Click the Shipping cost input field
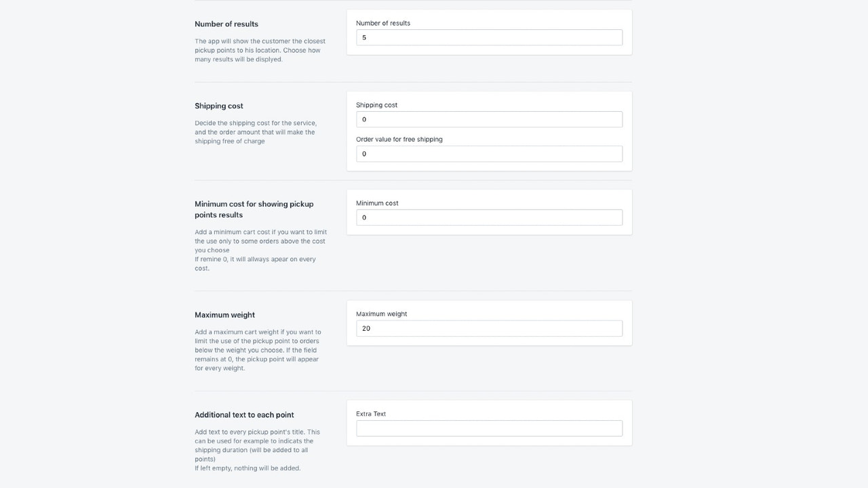 point(488,119)
